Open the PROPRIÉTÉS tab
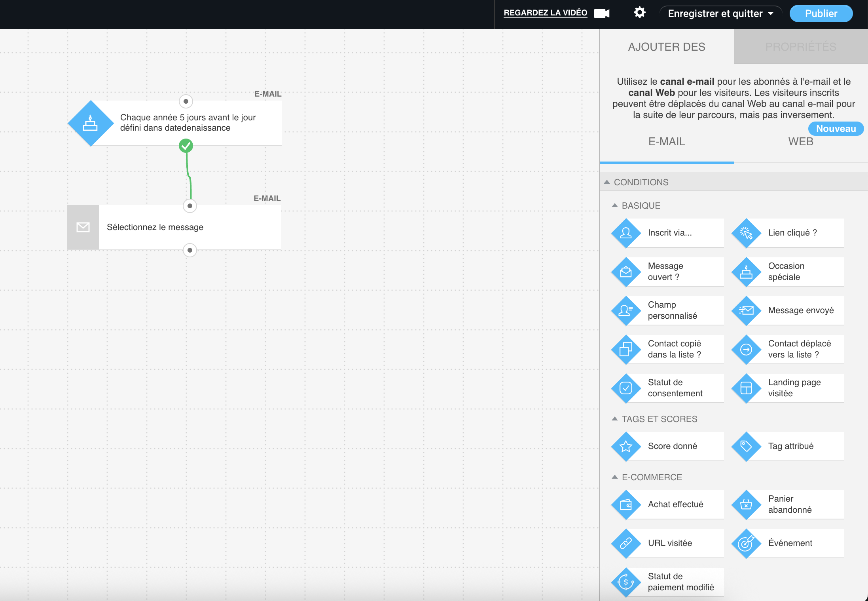 (800, 47)
